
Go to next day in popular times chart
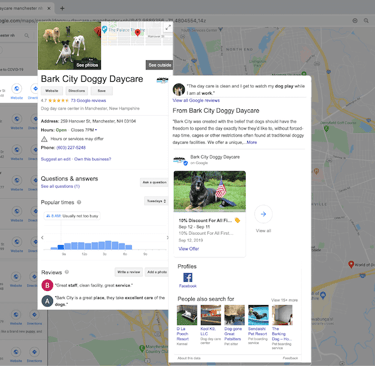pyautogui.click(x=167, y=238)
